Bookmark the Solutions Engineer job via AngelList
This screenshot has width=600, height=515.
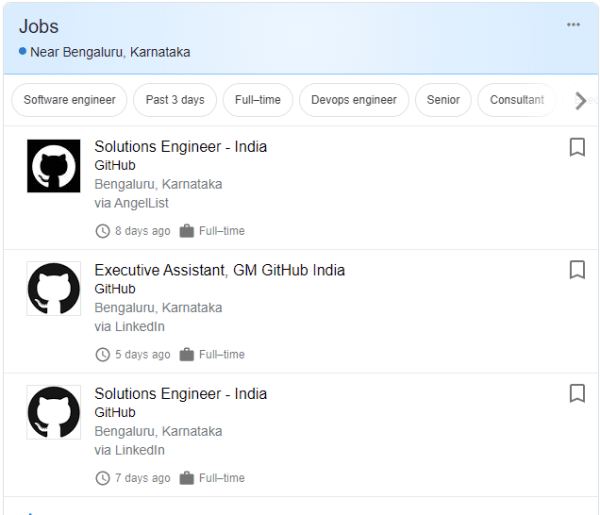click(577, 147)
